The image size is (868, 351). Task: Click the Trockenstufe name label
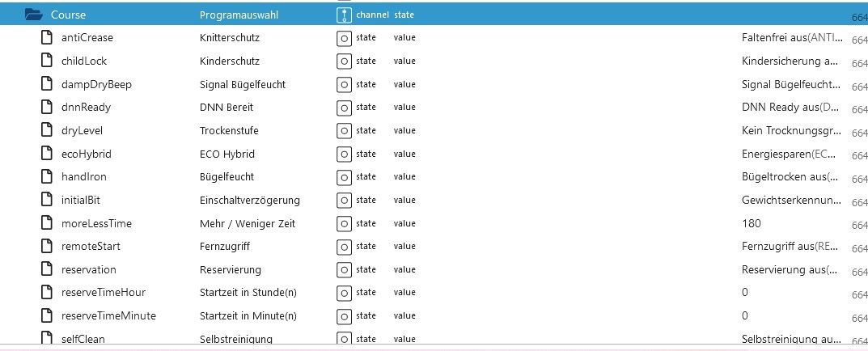229,130
